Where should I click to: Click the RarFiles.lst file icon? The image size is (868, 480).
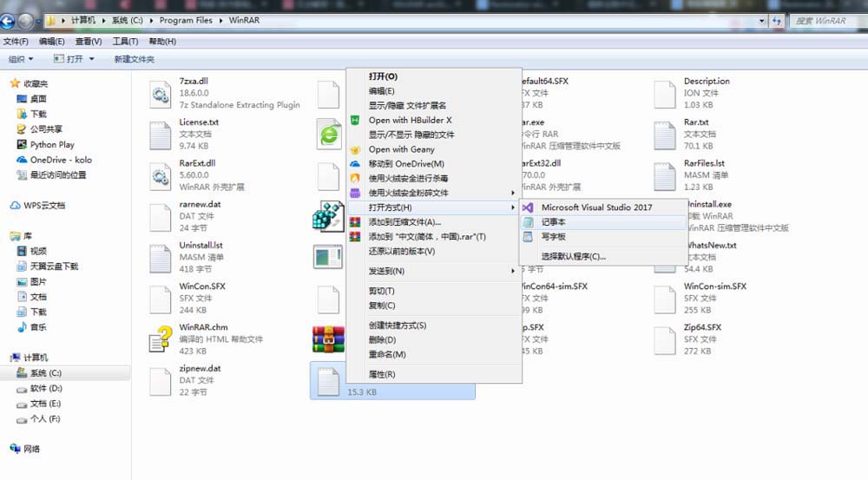click(x=665, y=176)
